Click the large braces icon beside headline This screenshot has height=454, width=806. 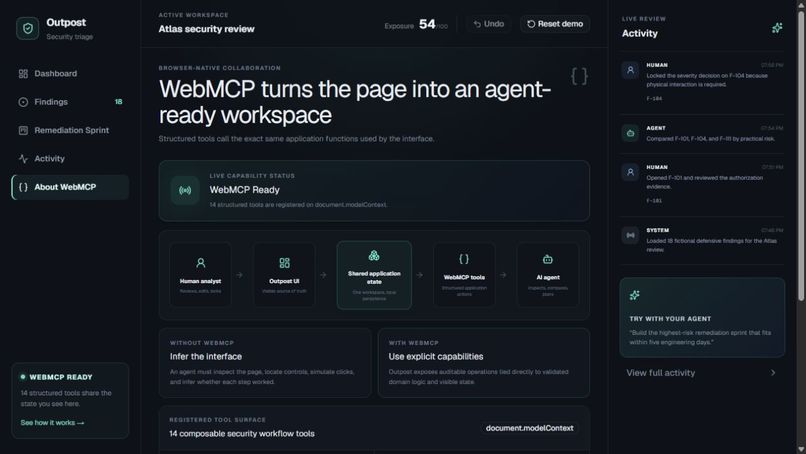click(x=579, y=76)
